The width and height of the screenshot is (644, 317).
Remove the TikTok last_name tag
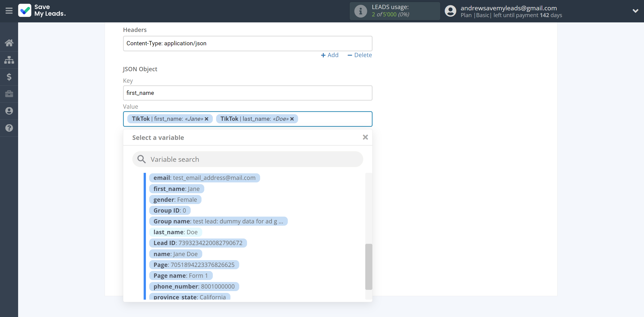[292, 119]
